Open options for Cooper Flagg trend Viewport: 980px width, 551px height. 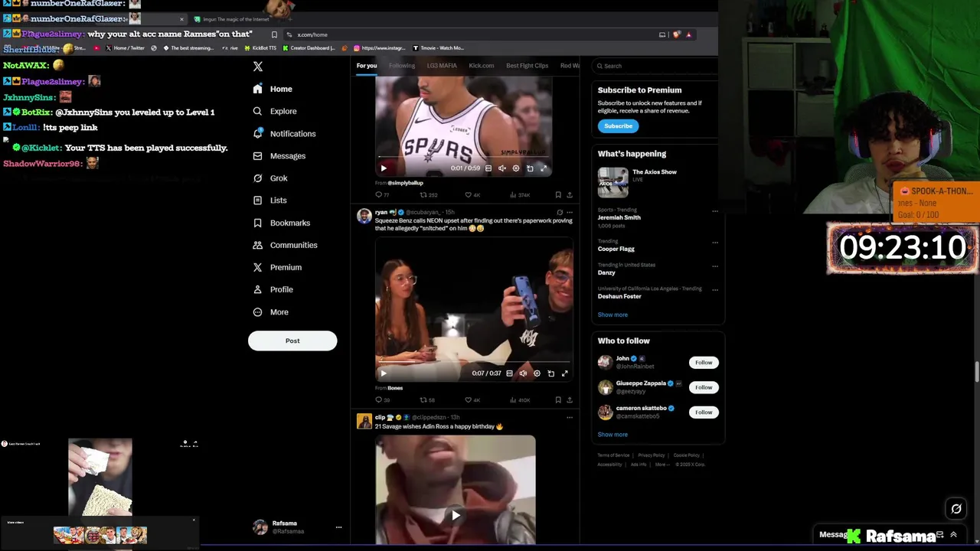[x=715, y=243]
